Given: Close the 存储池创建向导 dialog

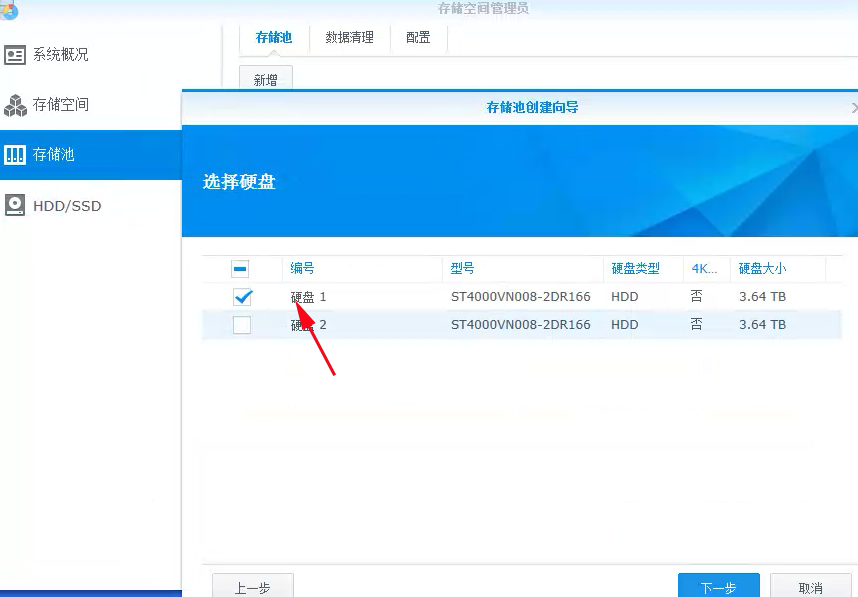Looking at the screenshot, I should coord(854,108).
